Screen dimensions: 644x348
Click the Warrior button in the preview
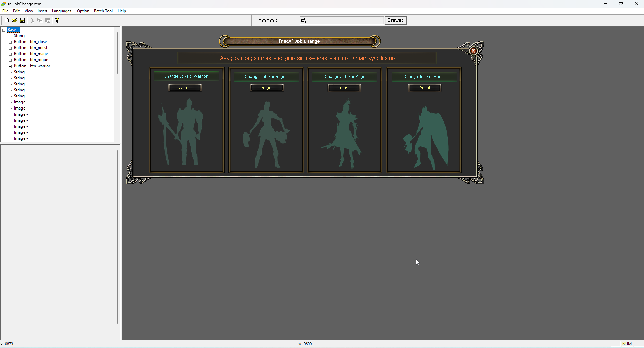click(185, 88)
